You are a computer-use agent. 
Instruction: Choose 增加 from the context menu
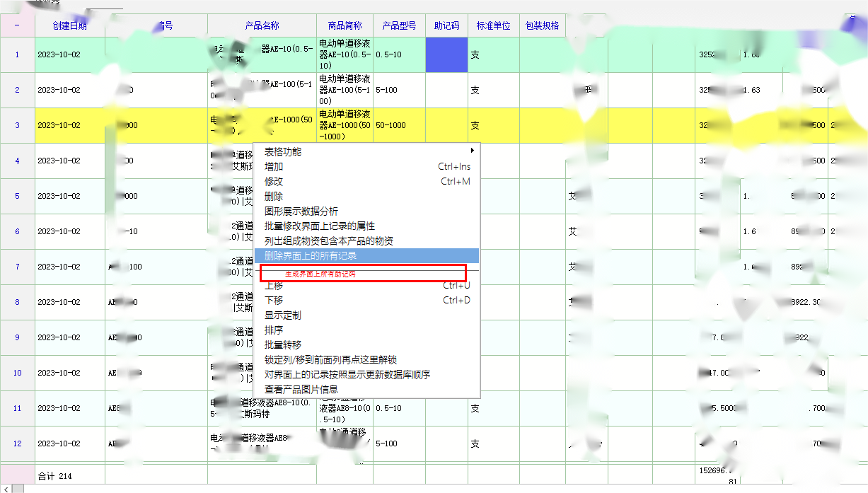coord(274,167)
